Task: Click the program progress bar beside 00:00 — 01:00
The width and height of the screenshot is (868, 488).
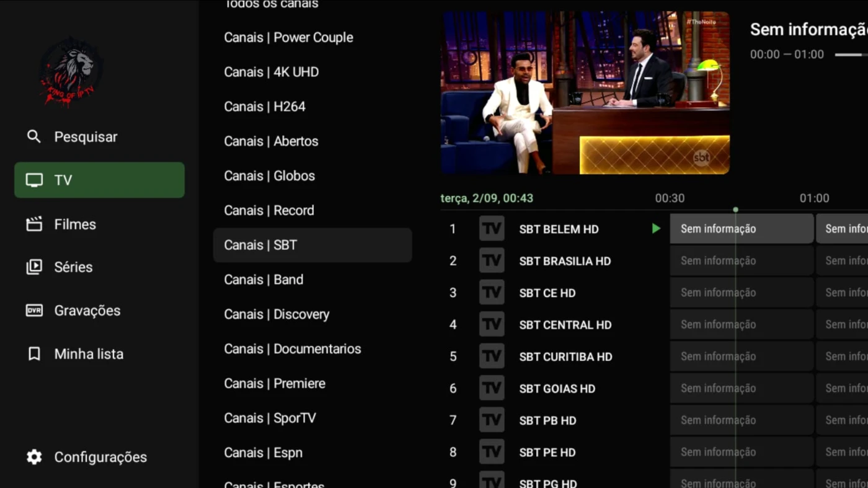Action: coord(851,55)
